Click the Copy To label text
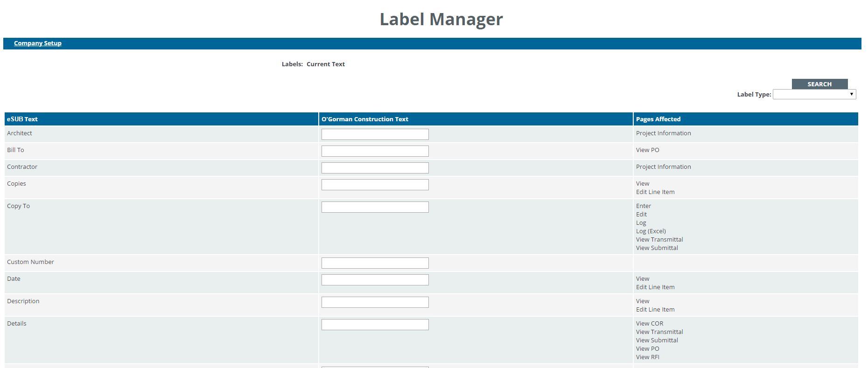Image resolution: width=868 pixels, height=368 pixels. tap(18, 206)
